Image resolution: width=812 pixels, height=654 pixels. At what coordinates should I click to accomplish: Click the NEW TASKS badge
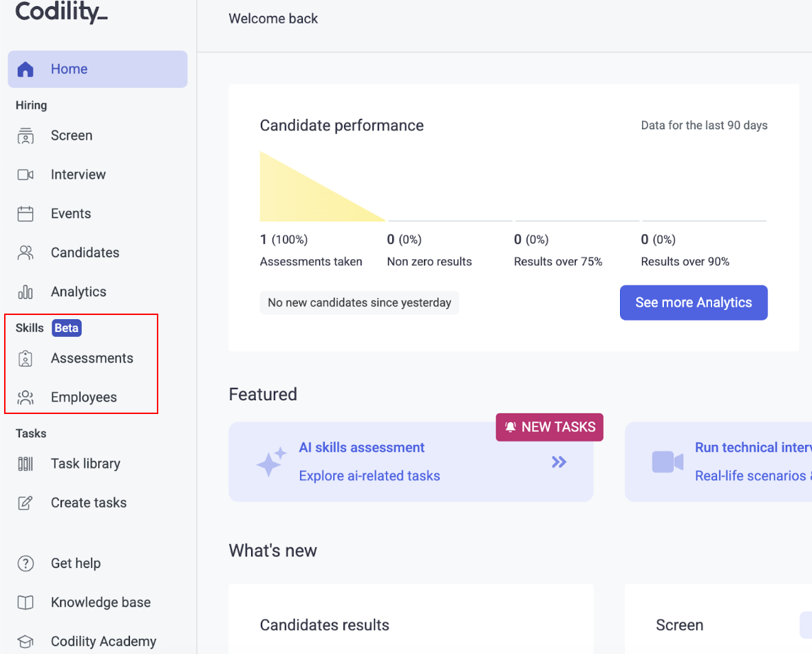(549, 427)
